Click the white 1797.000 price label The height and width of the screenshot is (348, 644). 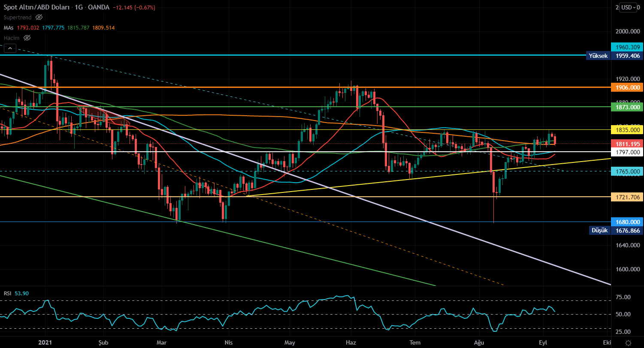click(x=627, y=152)
